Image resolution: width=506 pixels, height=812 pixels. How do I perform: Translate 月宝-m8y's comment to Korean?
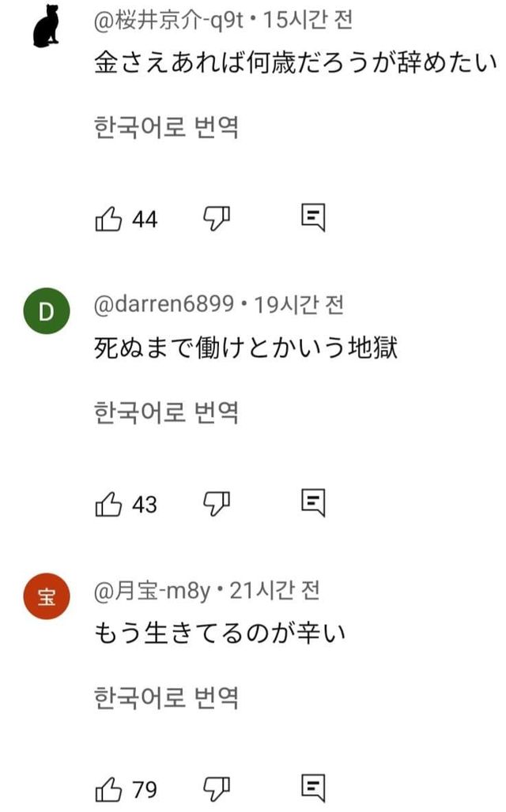point(166,697)
